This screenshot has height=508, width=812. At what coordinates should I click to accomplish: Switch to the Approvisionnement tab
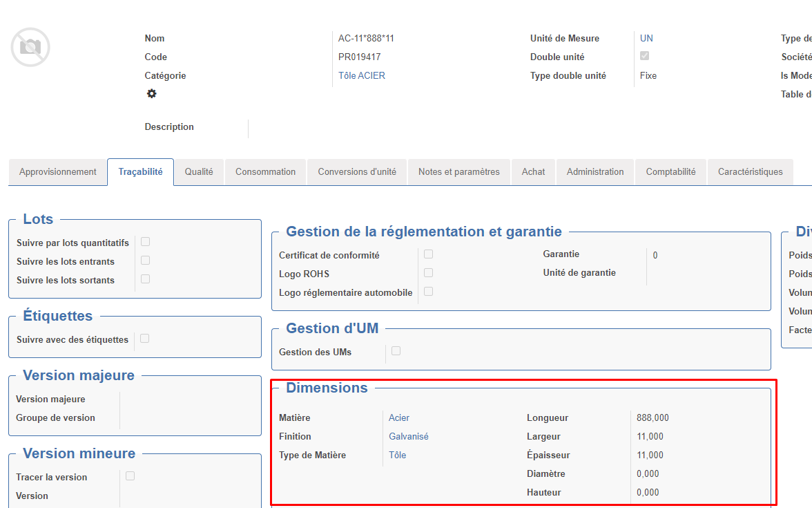point(58,172)
